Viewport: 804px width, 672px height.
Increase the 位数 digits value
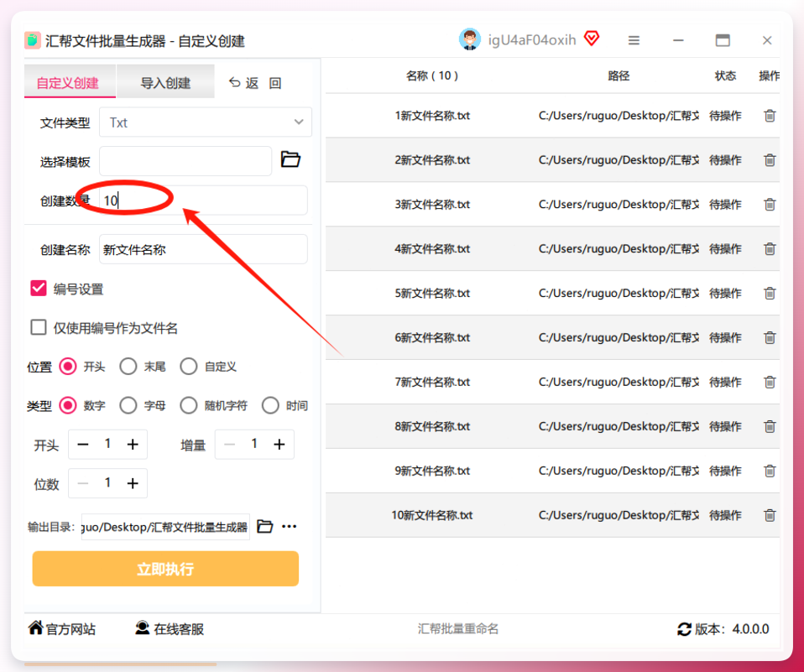click(x=133, y=483)
